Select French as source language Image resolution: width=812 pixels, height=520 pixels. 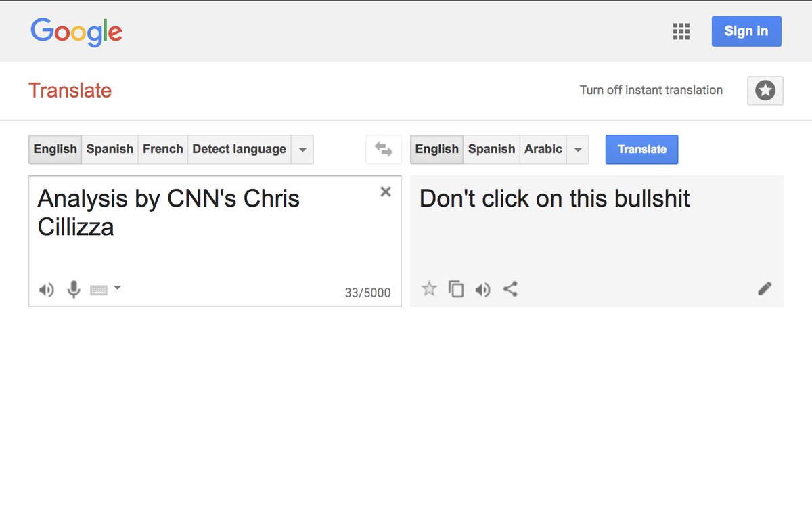pyautogui.click(x=163, y=149)
